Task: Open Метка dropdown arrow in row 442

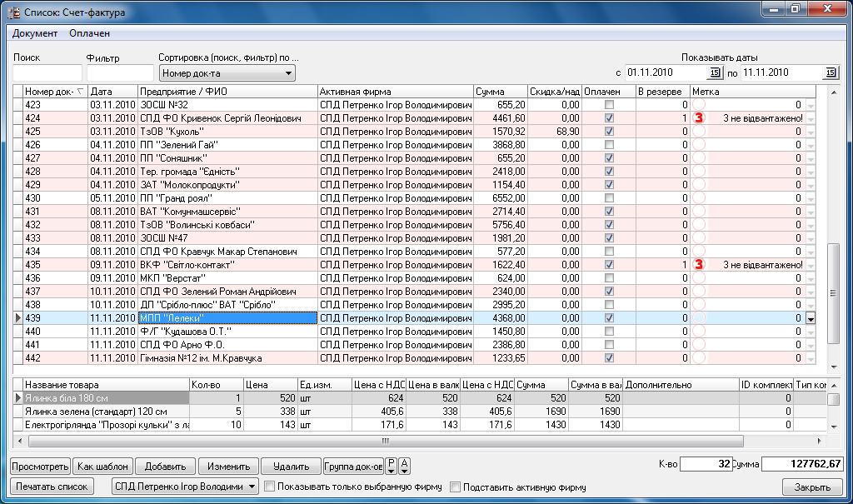Action: pos(811,359)
